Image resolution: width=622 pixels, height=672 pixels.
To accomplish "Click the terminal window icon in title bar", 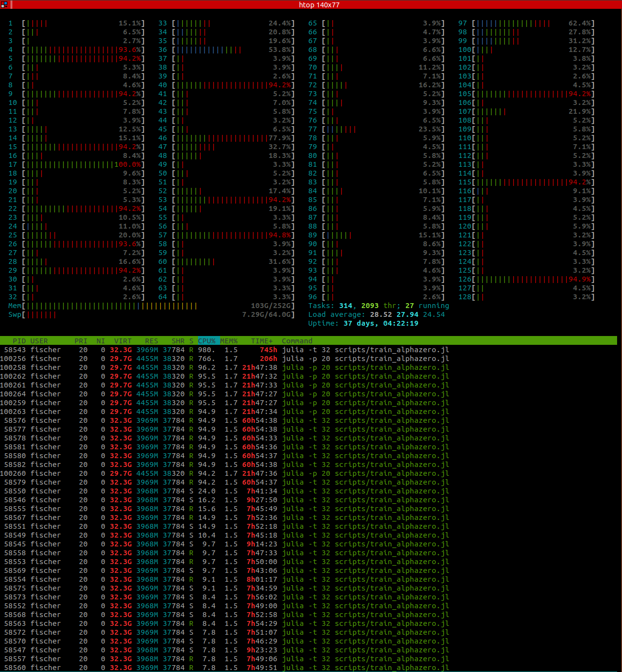I will click(4, 4).
